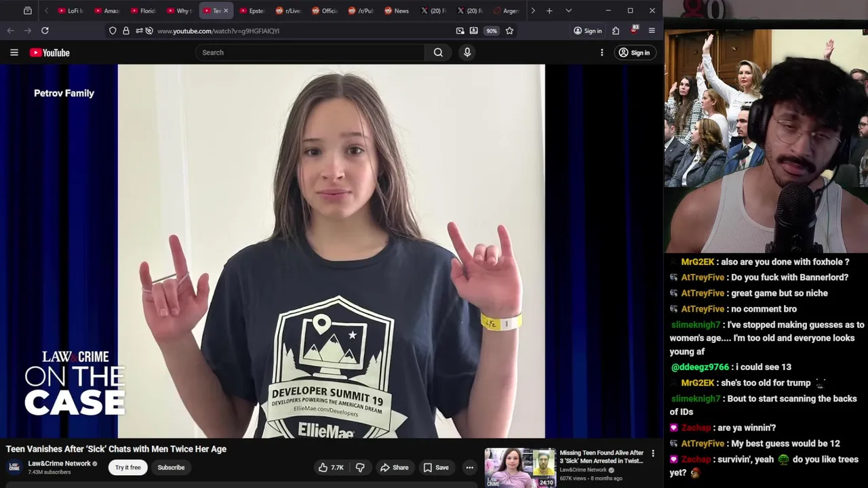List all tabs dropdown
This screenshot has height=488, width=868.
pos(568,11)
